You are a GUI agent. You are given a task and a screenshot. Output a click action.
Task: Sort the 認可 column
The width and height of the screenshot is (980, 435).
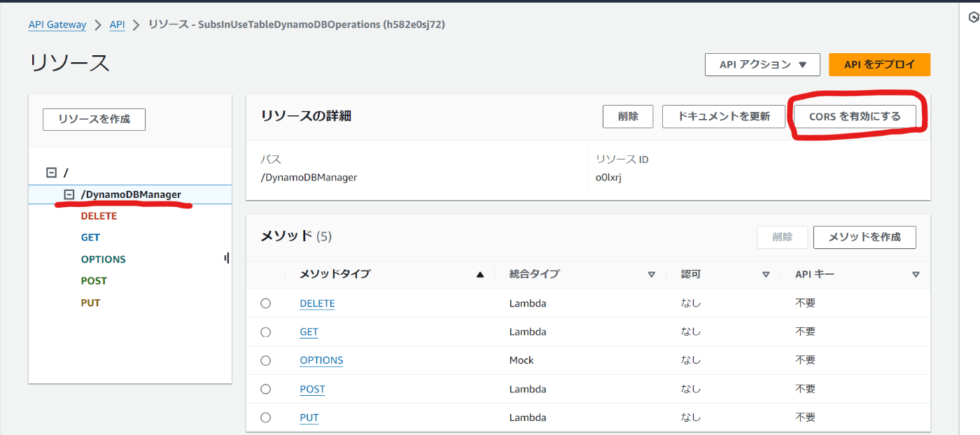coord(766,275)
